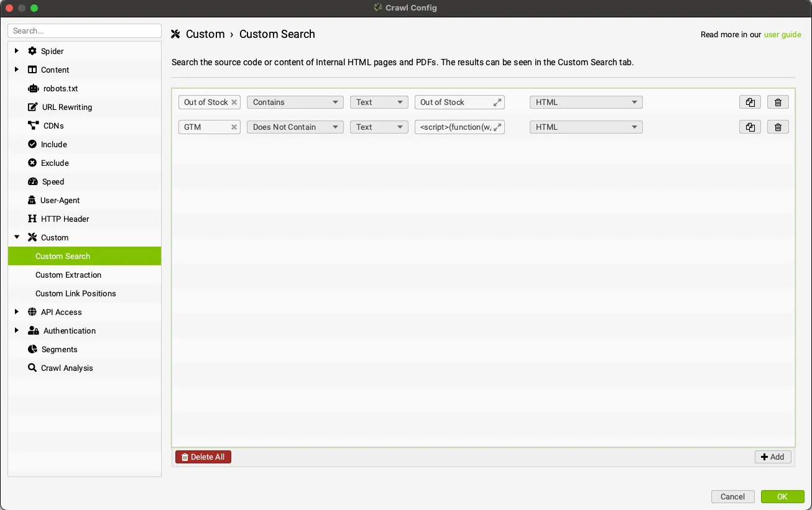The width and height of the screenshot is (812, 510).
Task: Duplicate the Out of Stock search row
Action: 750,102
